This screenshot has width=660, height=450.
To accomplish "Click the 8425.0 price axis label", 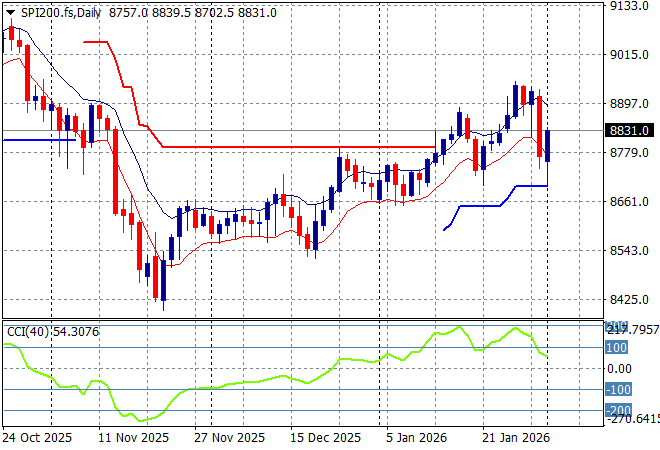I will tap(629, 300).
